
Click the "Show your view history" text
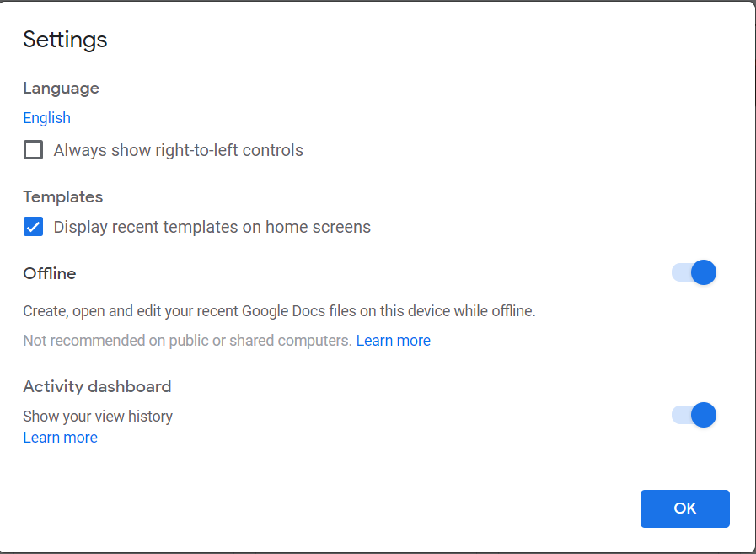pyautogui.click(x=98, y=416)
